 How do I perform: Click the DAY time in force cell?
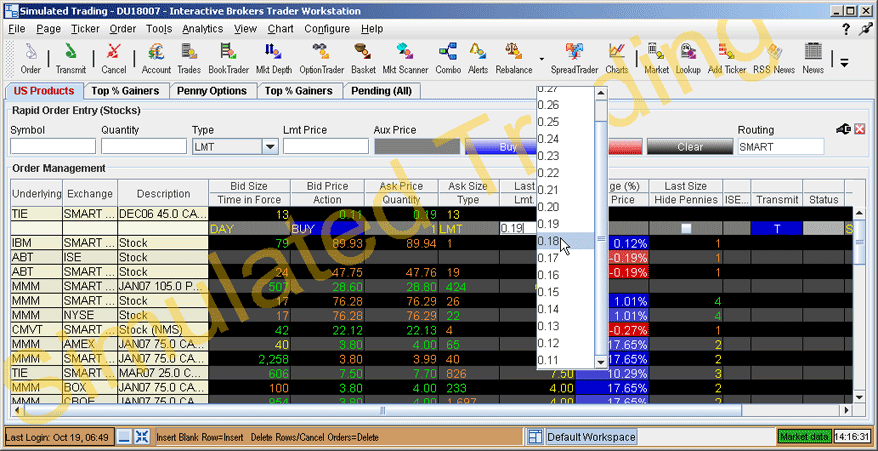(249, 228)
